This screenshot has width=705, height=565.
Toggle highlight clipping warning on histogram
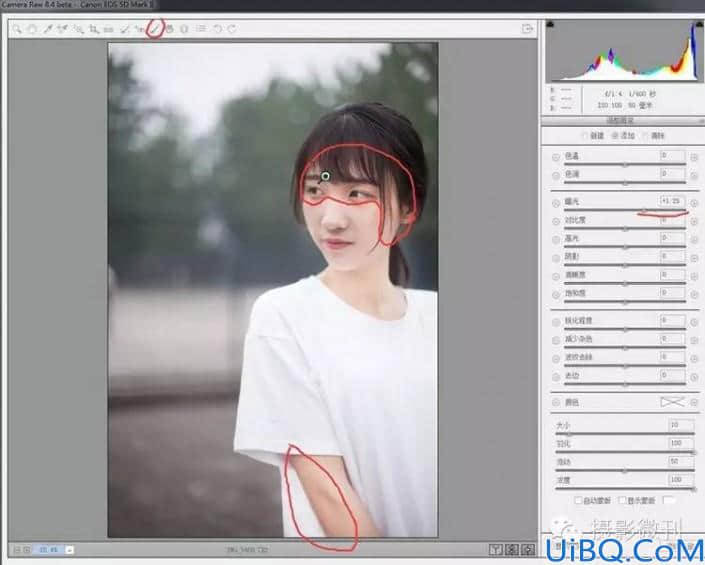[700, 24]
